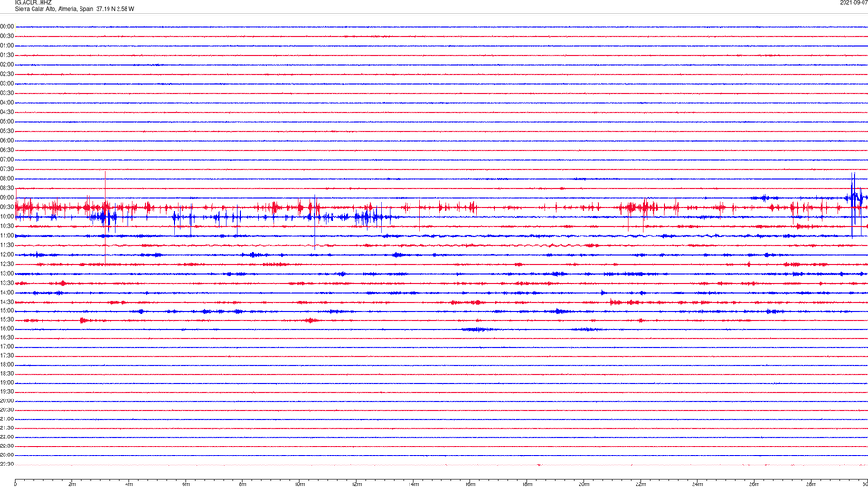
Task: Click the 12:00 trace label
Action: [6, 255]
